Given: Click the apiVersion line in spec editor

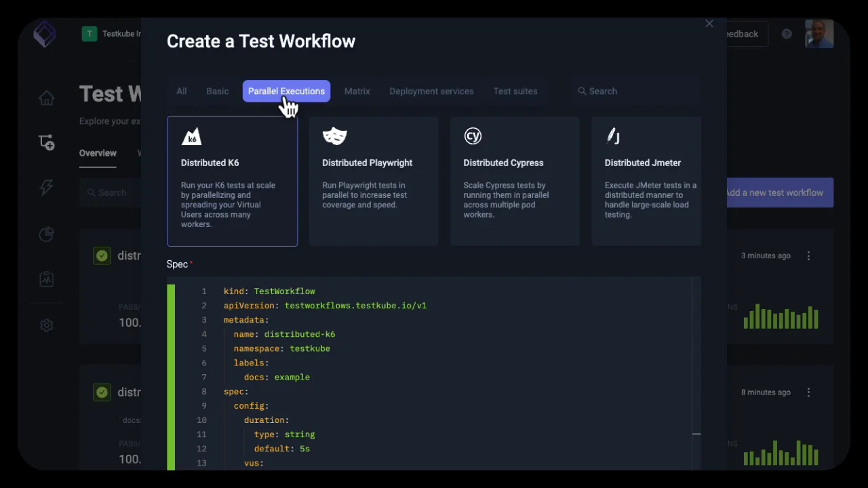Looking at the screenshot, I should click(325, 306).
